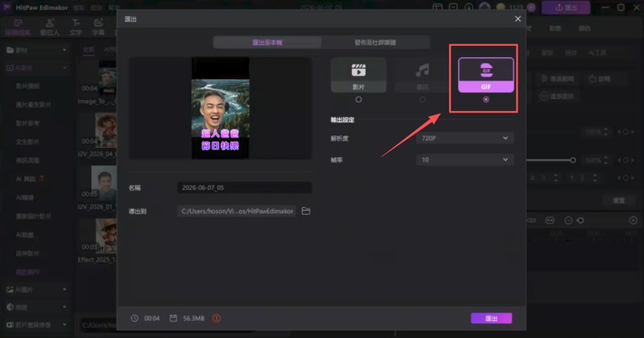Click the 導出到 export path field
This screenshot has height=338, width=644.
[x=237, y=211]
